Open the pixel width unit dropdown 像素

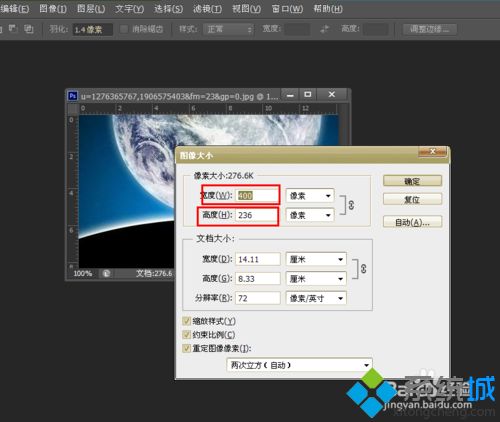point(310,196)
